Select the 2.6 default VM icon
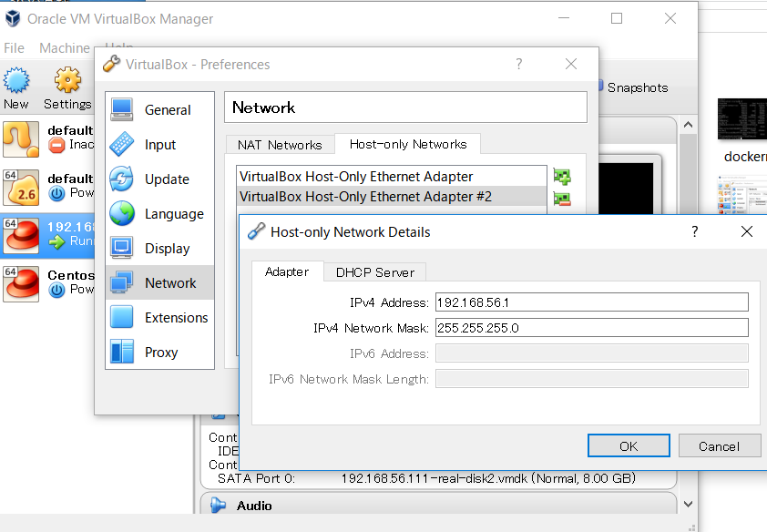 pos(21,188)
